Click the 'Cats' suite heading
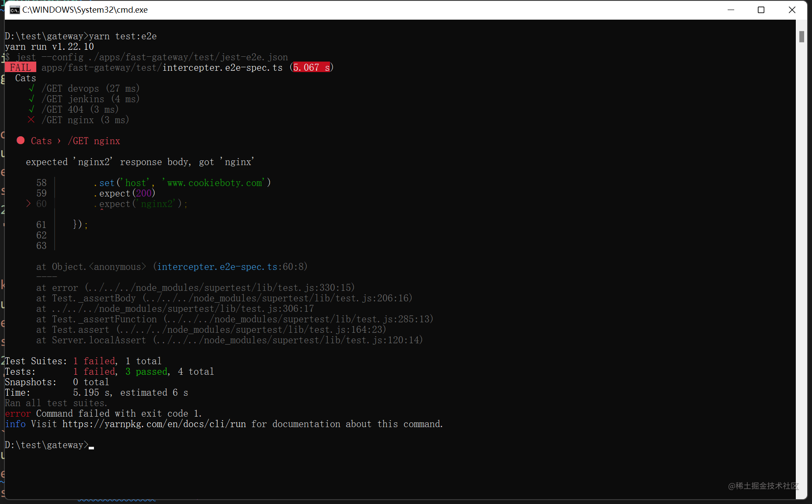 (x=26, y=78)
